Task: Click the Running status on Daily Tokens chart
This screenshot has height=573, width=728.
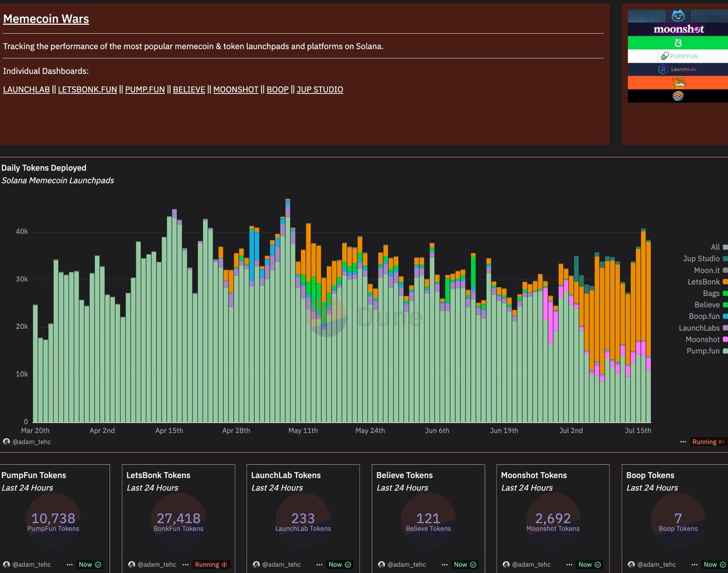Action: (708, 442)
